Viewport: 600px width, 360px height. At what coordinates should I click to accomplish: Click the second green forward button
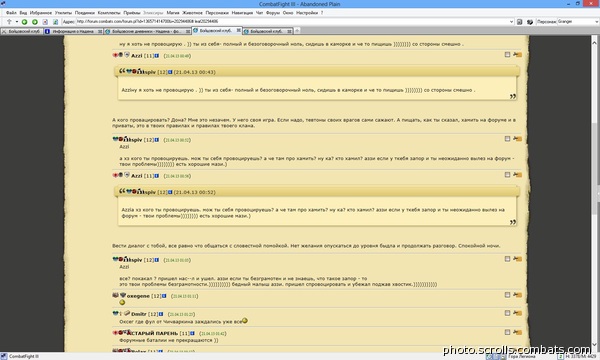tap(34, 22)
